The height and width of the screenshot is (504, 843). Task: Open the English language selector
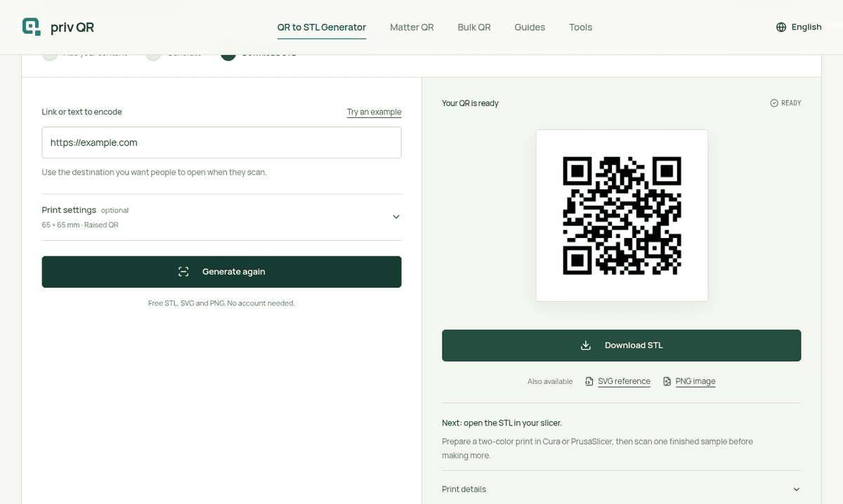tap(799, 27)
